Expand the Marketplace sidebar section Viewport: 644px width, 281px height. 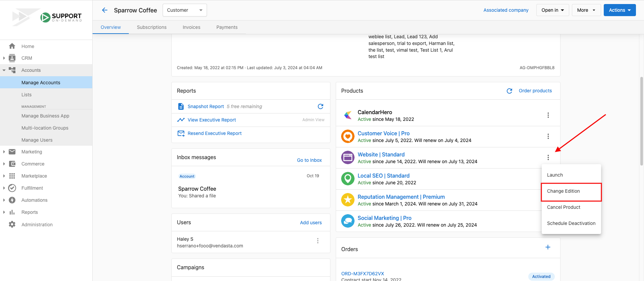tap(4, 176)
